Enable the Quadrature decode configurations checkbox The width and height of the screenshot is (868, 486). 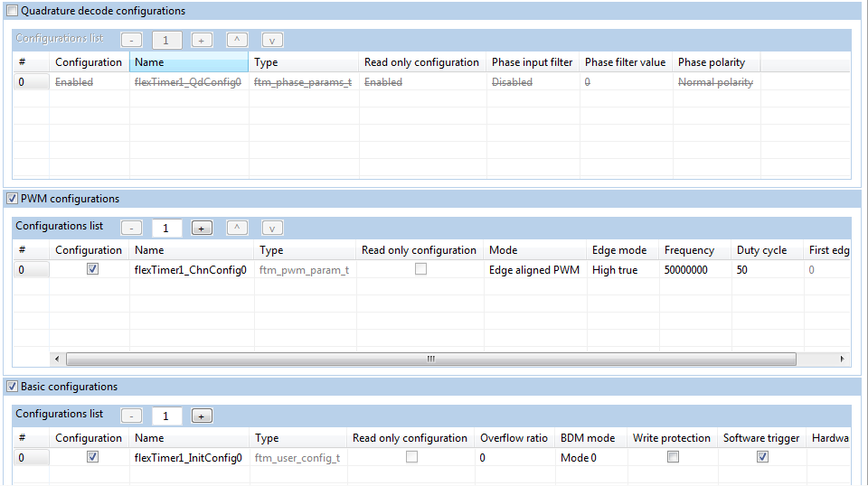tap(12, 11)
